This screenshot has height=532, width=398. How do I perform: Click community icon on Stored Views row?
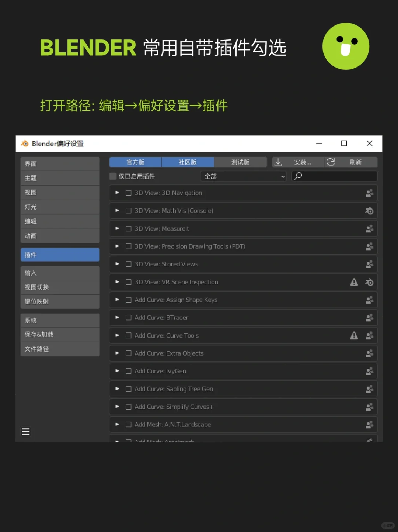coord(369,264)
